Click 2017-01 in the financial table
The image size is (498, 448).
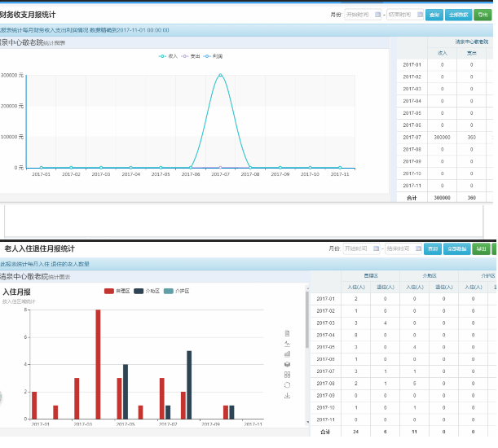[x=412, y=65]
